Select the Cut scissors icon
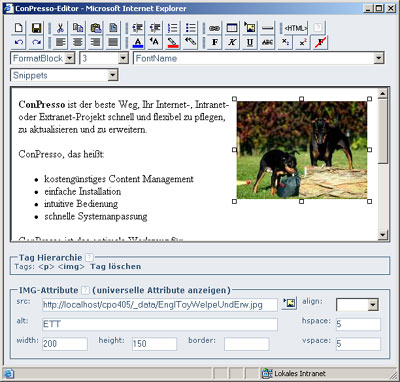 pos(60,28)
